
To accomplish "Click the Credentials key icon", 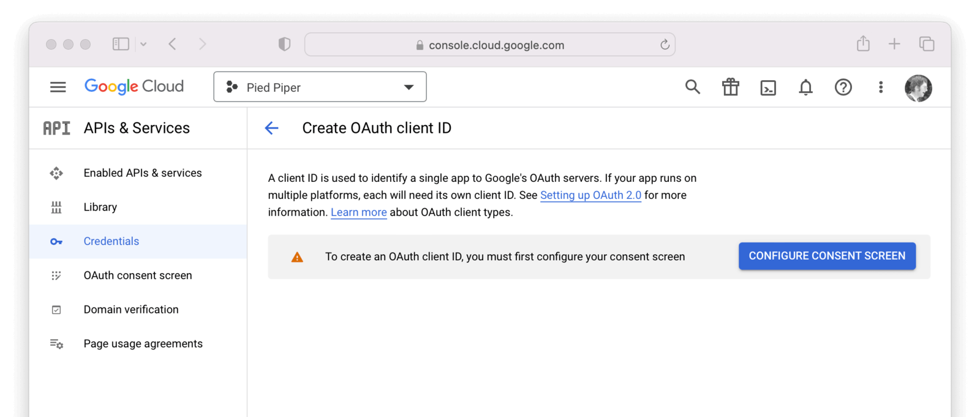I will (56, 242).
